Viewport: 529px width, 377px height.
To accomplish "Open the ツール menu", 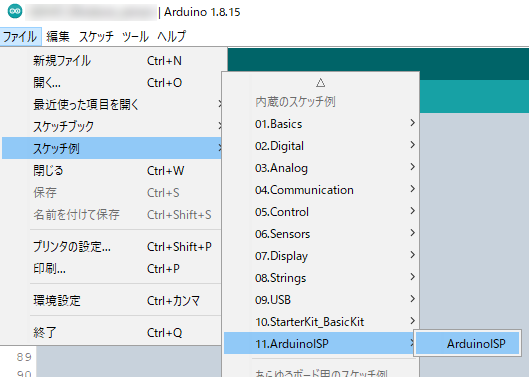I will click(135, 36).
